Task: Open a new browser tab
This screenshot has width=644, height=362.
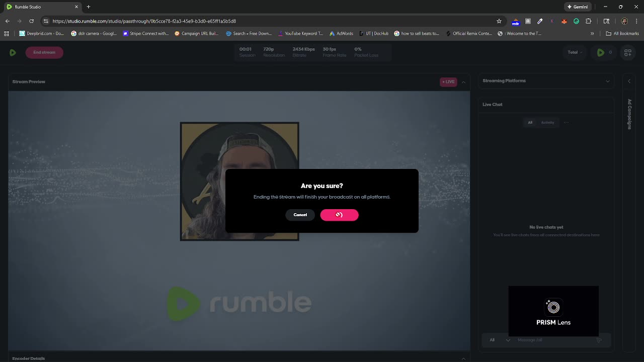Action: (89, 7)
